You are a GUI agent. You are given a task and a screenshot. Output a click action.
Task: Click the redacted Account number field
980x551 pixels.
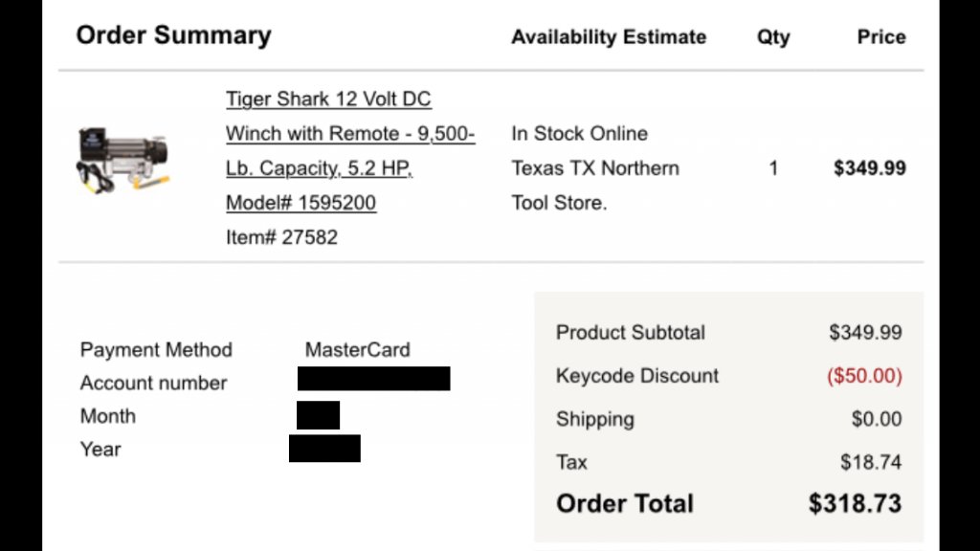pos(374,379)
